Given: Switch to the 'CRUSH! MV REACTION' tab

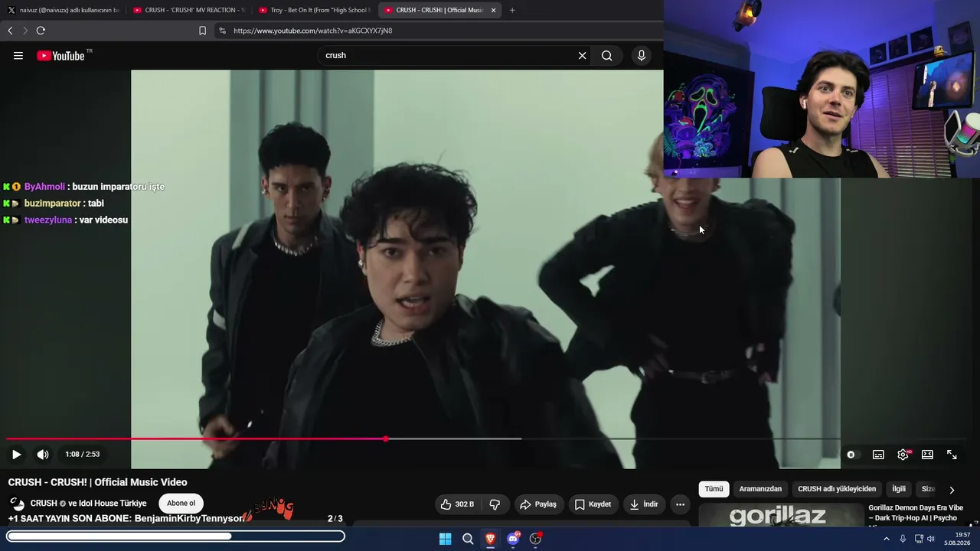Looking at the screenshot, I should (x=188, y=10).
